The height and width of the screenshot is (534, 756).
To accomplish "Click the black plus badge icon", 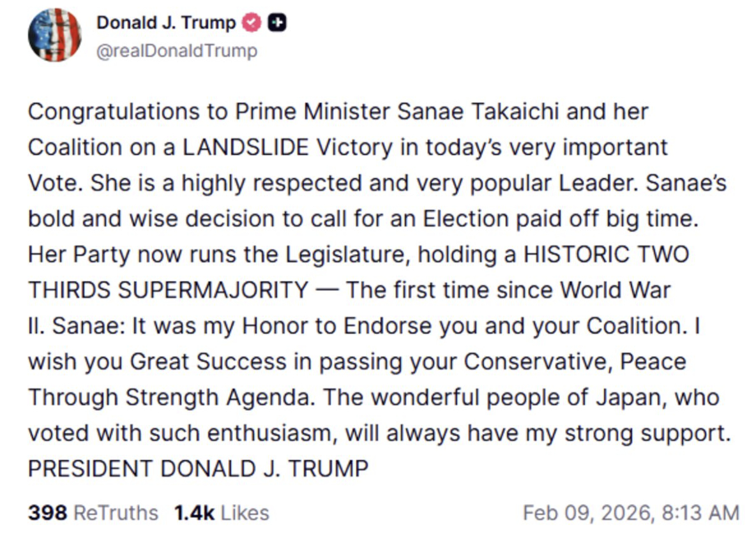I will (276, 23).
